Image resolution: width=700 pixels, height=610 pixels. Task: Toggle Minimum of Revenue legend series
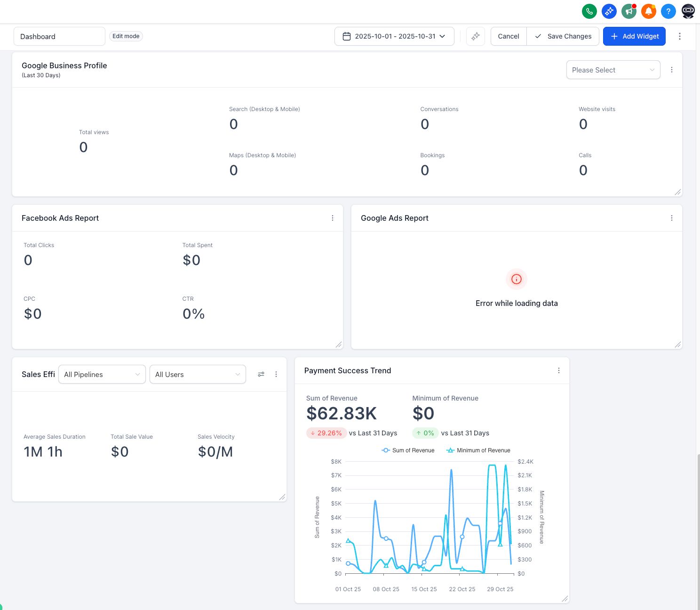coord(478,450)
